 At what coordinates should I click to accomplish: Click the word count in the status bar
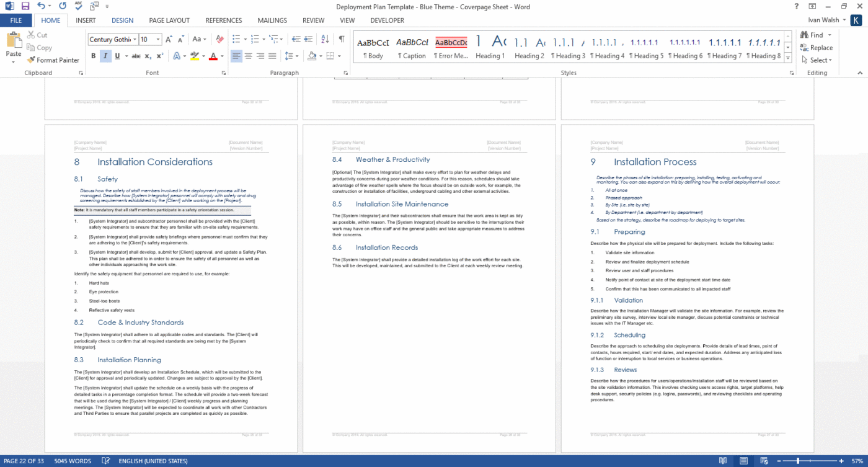coord(72,461)
